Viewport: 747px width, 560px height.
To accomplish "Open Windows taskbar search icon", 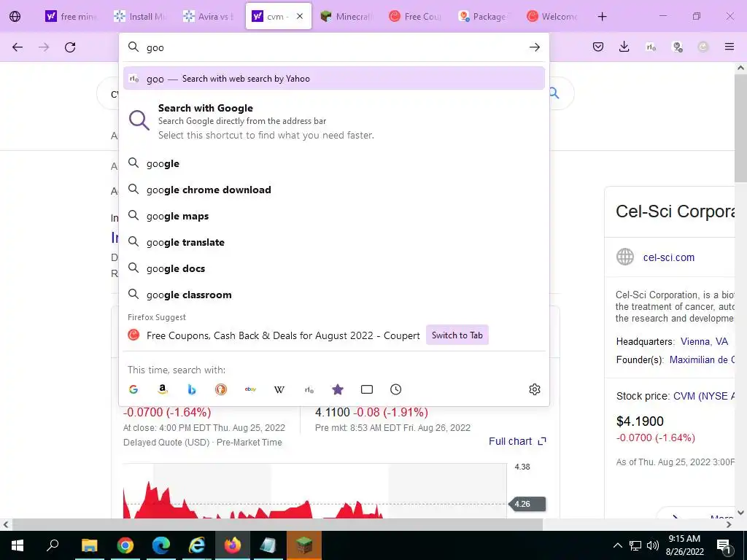I will point(53,545).
